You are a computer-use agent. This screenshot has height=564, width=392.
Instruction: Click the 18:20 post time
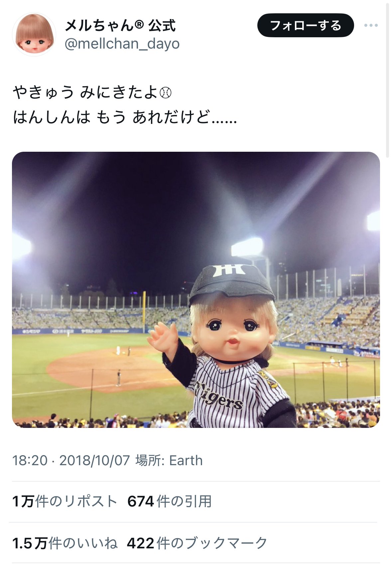point(30,461)
